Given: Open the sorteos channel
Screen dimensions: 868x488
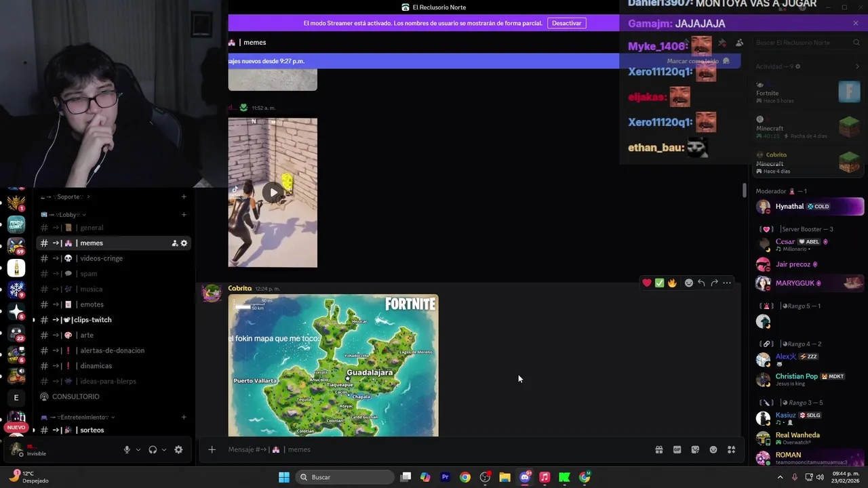Looking at the screenshot, I should tap(113, 430).
